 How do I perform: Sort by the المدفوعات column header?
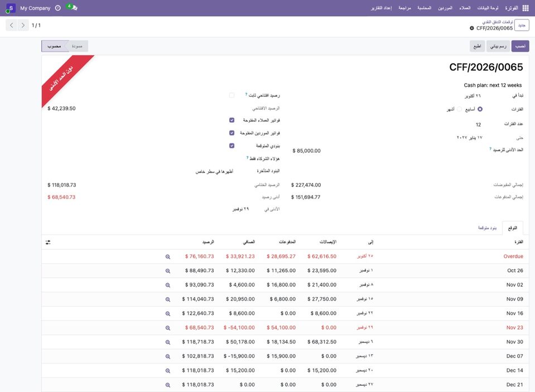click(x=287, y=242)
